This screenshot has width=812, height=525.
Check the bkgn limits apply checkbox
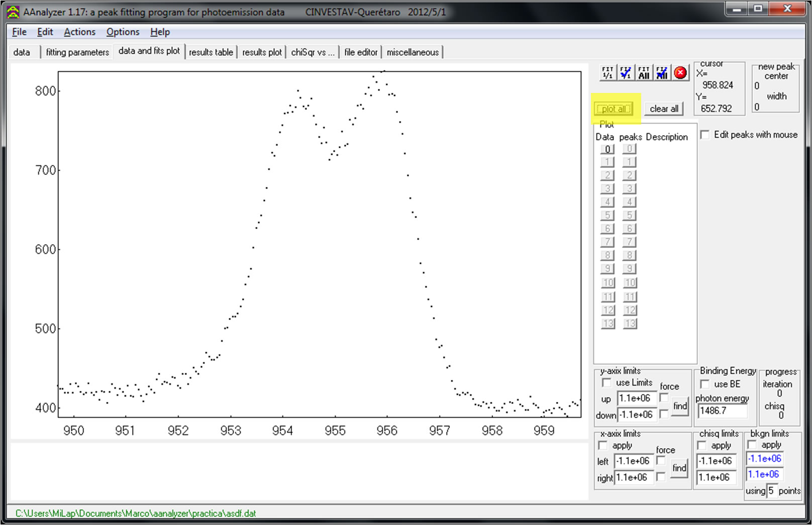pyautogui.click(x=752, y=445)
